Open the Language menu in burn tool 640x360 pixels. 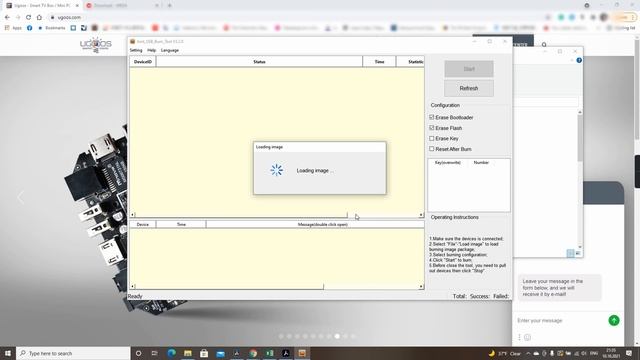(x=170, y=50)
